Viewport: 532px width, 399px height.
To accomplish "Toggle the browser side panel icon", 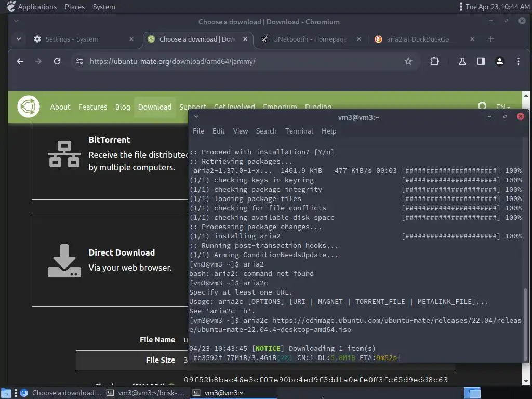I will (481, 61).
